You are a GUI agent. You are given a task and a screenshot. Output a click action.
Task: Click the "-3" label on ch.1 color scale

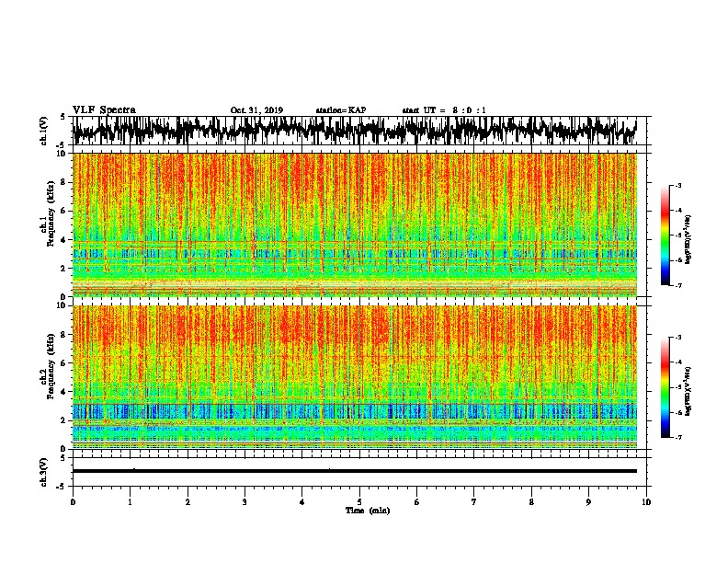pyautogui.click(x=677, y=185)
